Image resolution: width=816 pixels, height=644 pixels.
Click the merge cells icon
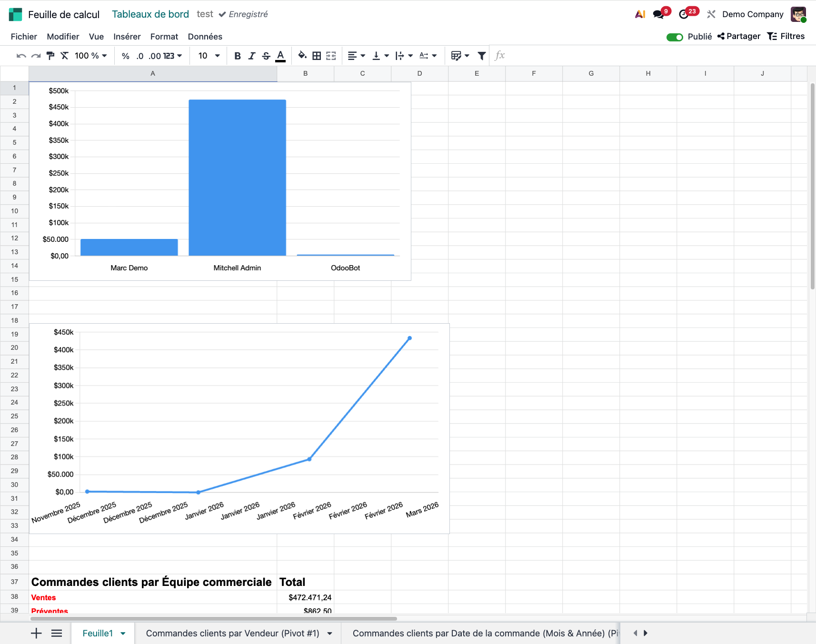(331, 56)
